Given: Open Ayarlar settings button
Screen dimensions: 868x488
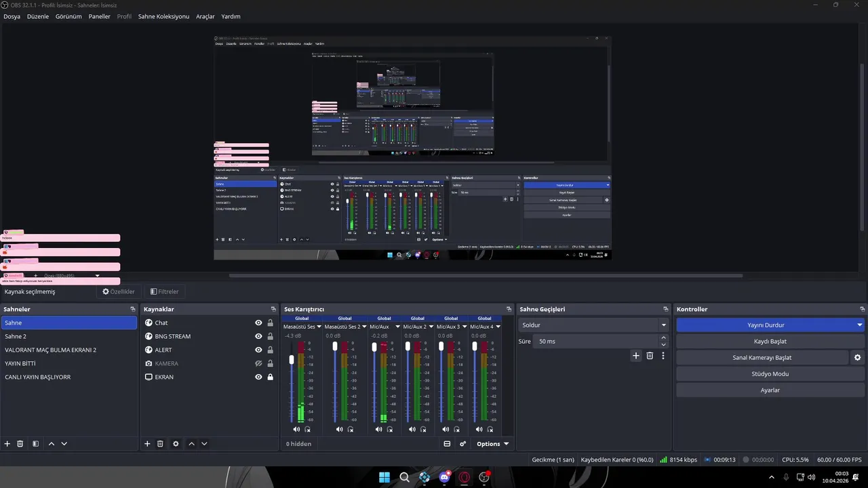Looking at the screenshot, I should pos(770,390).
